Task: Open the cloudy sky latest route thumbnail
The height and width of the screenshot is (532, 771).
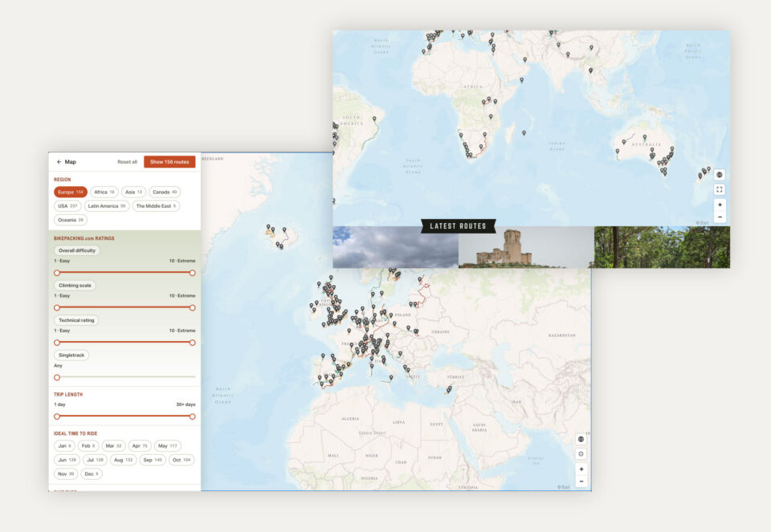Action: pyautogui.click(x=395, y=247)
